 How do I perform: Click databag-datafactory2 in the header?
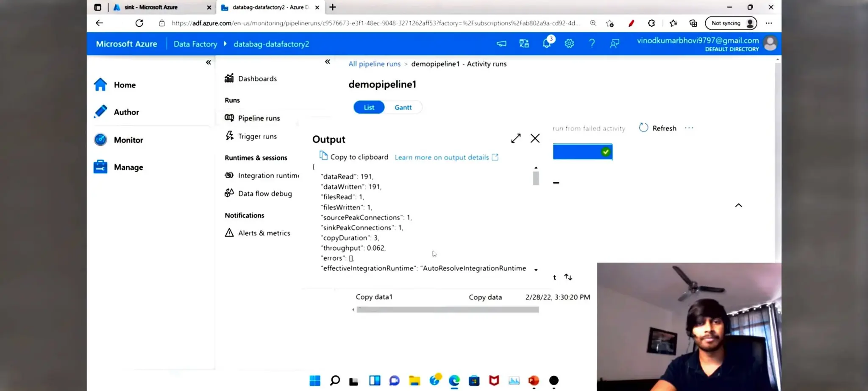tap(271, 44)
